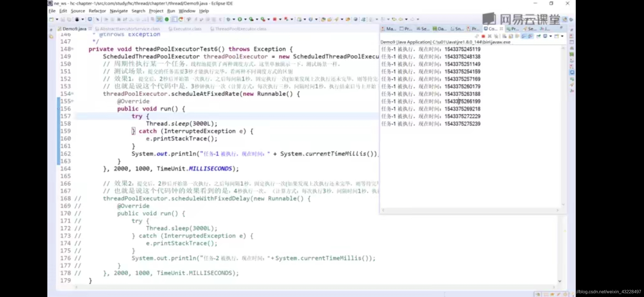644x297 pixels.
Task: Toggle Pin Console button
Action: click(x=538, y=36)
